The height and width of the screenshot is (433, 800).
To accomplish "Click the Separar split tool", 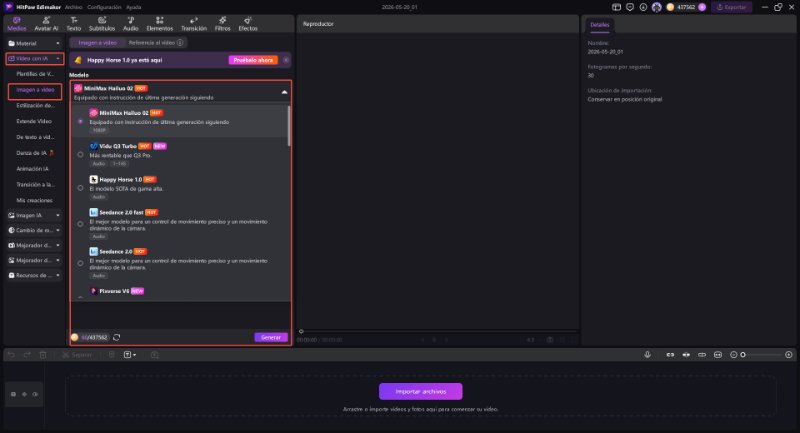I will click(77, 354).
